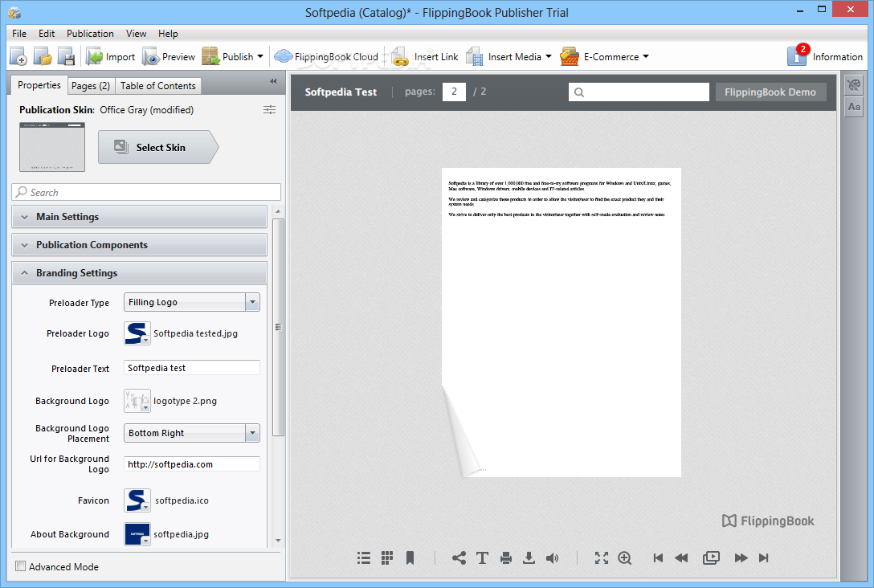Click the current page number field
The image size is (874, 588).
[455, 92]
